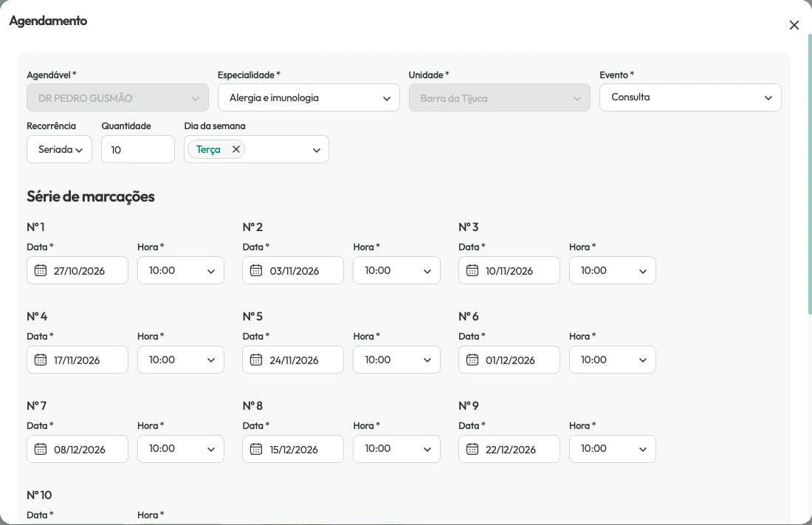Open Hora dropdown for appointment Nº 8

pos(396,449)
